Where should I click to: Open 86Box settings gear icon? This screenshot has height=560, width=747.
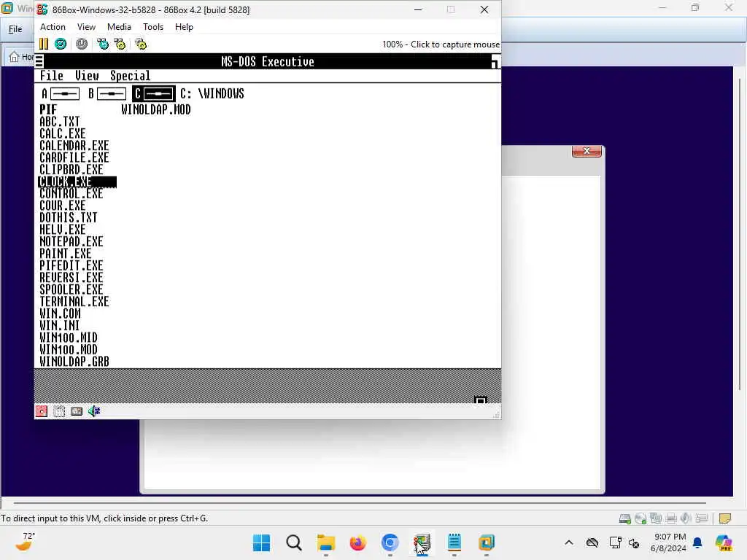click(141, 44)
